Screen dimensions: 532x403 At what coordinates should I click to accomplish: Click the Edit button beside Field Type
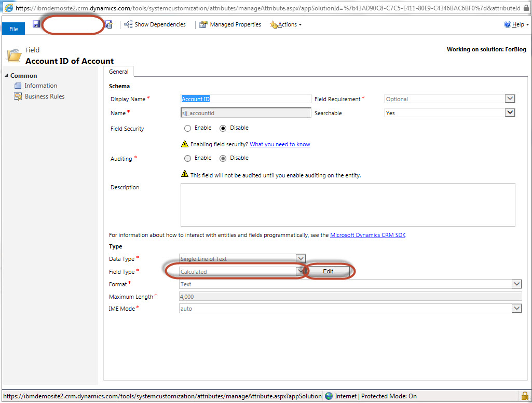(x=328, y=271)
